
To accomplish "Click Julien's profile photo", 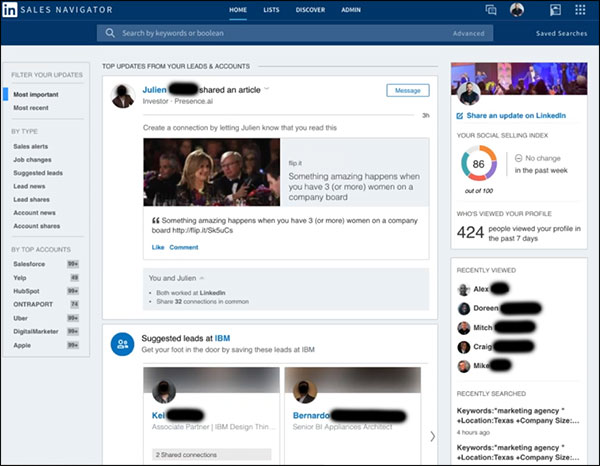I will point(123,96).
